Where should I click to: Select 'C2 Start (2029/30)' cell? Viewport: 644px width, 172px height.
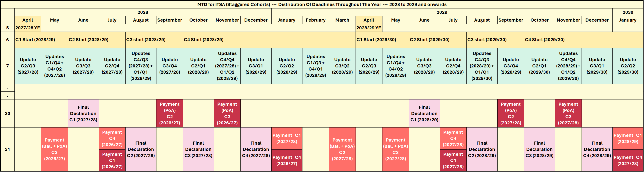438,40
